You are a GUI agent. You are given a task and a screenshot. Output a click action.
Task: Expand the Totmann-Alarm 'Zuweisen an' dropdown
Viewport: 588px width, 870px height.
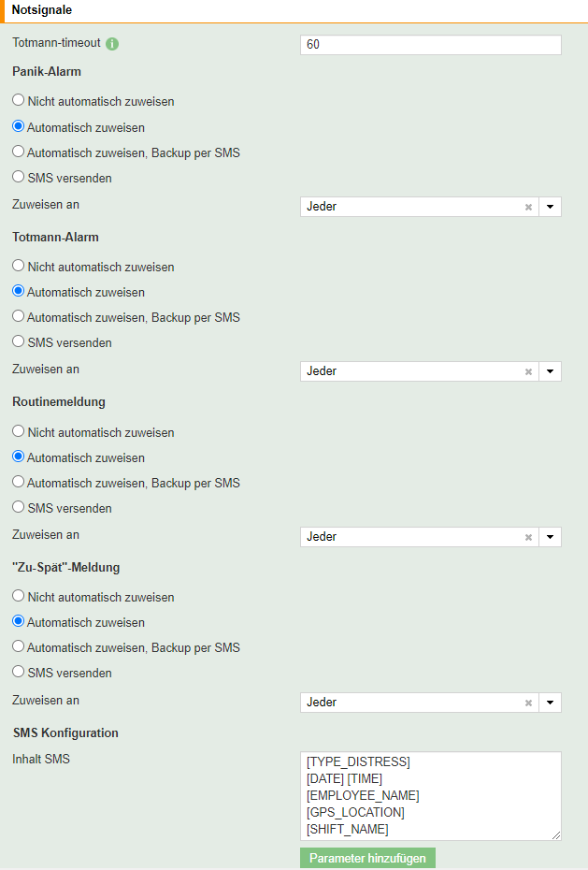tap(550, 371)
